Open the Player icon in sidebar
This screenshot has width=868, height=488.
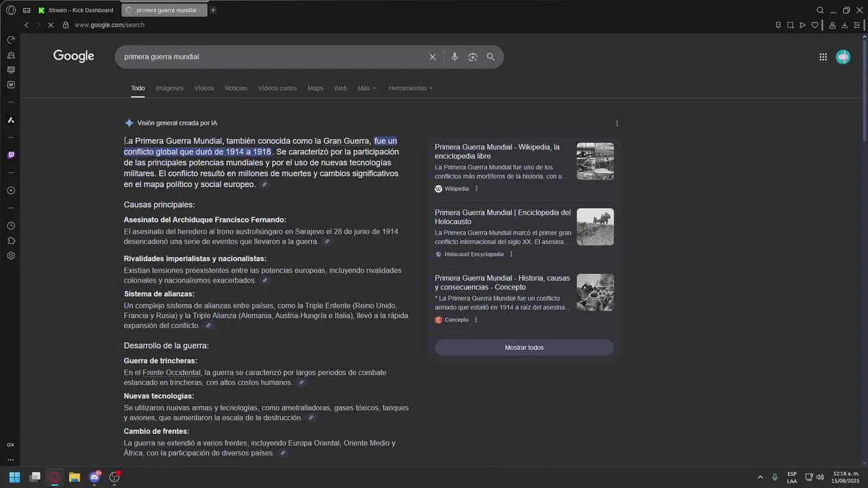[11, 190]
